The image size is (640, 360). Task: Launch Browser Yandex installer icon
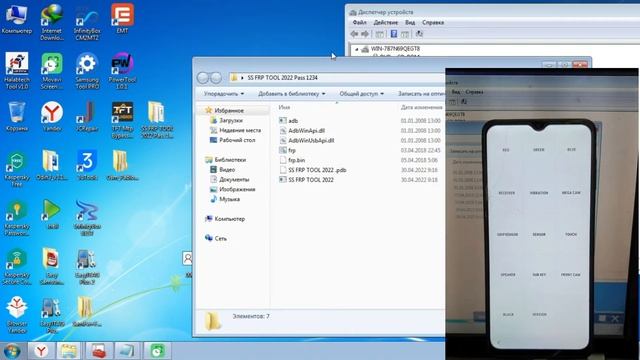click(16, 315)
